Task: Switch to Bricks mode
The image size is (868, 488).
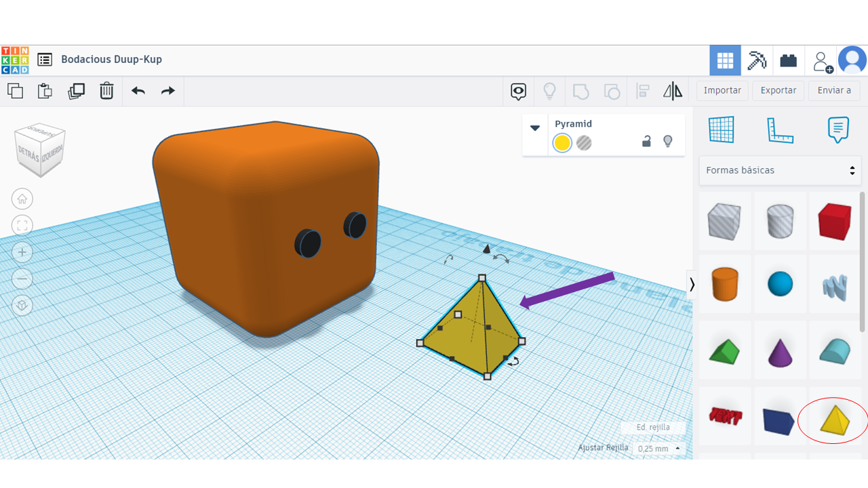Action: click(x=788, y=60)
